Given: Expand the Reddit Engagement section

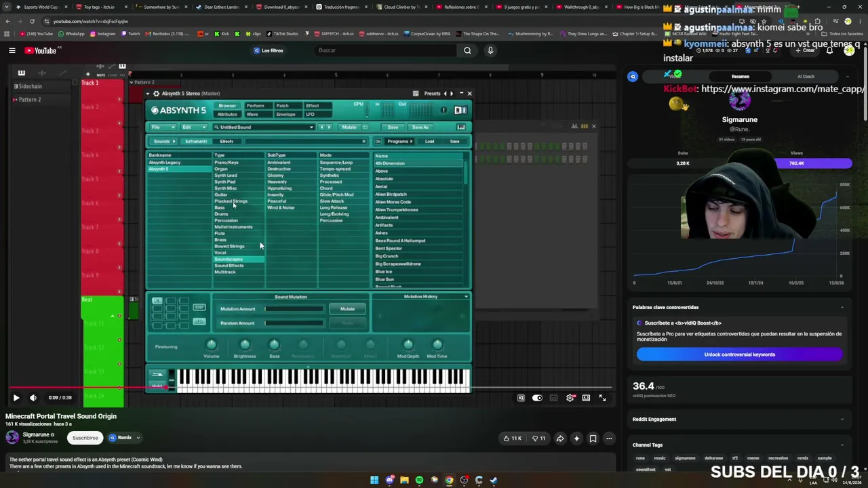Looking at the screenshot, I should click(842, 420).
